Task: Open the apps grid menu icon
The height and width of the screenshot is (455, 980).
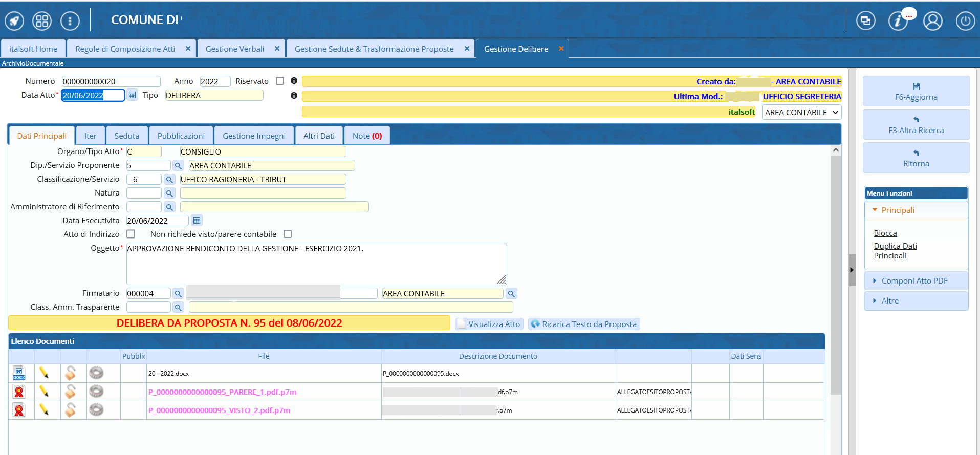Action: click(x=42, y=21)
